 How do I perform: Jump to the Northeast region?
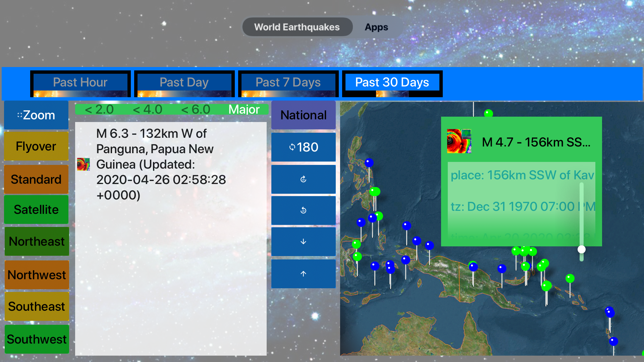(37, 241)
